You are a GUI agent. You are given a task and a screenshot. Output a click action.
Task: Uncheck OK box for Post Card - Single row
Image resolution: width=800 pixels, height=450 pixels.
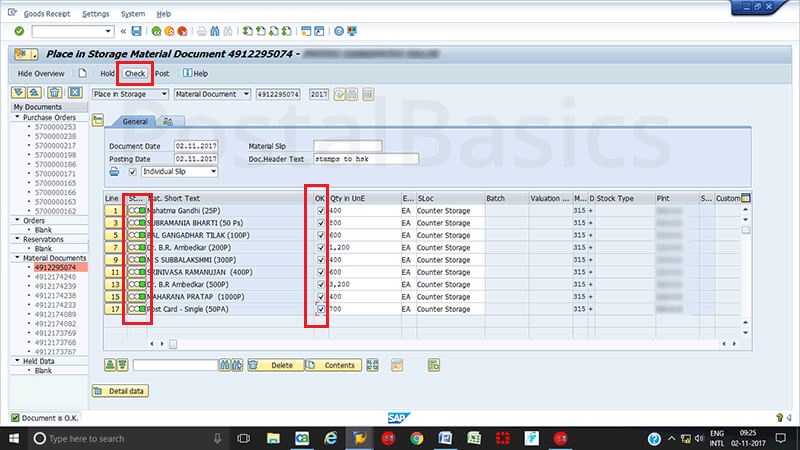[320, 310]
